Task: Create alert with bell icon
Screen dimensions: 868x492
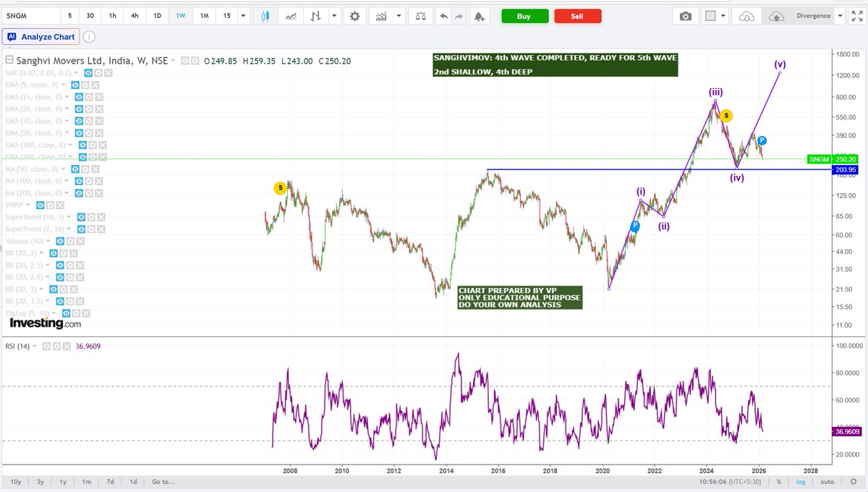Action: [479, 16]
